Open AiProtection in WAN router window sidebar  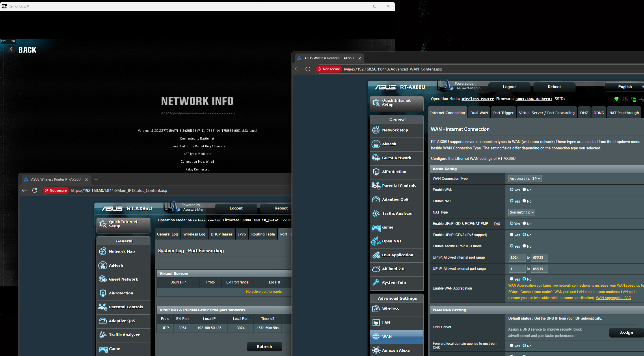(x=397, y=172)
